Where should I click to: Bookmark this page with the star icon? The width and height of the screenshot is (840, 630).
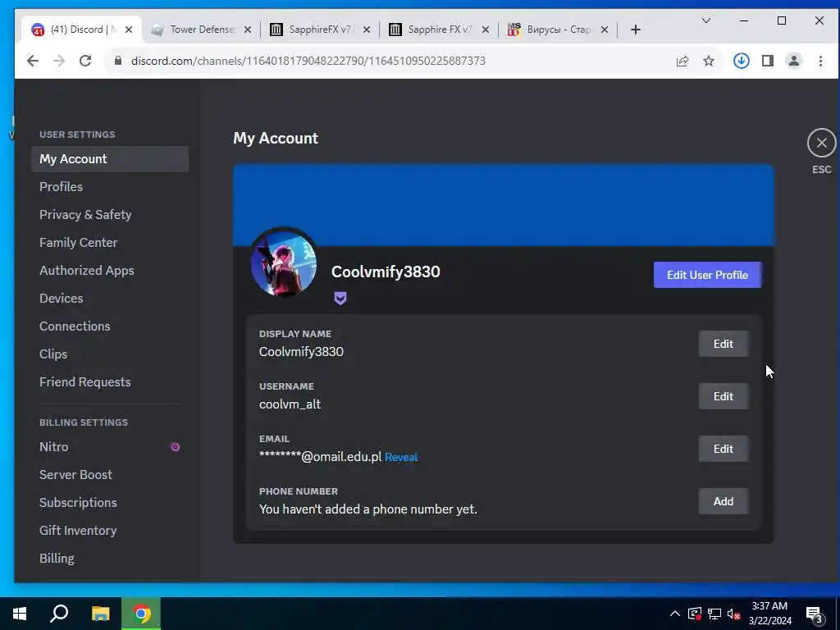pyautogui.click(x=709, y=61)
